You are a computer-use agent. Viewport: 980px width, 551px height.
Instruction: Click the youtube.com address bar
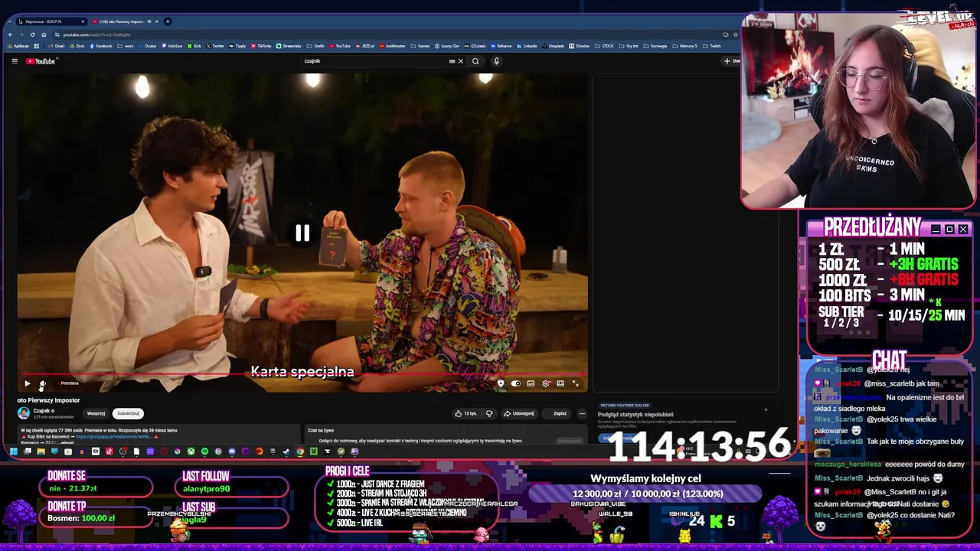pos(383,34)
